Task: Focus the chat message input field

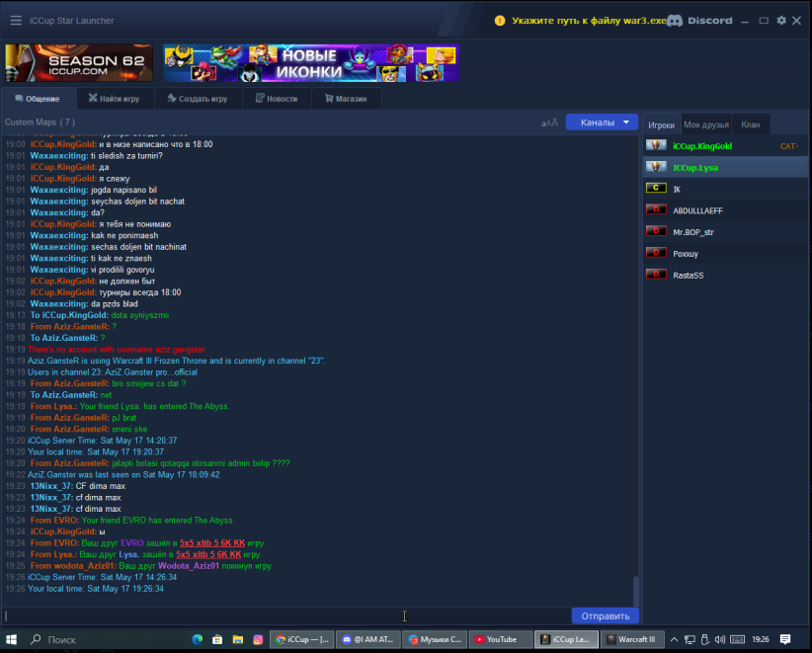Action: click(x=286, y=615)
